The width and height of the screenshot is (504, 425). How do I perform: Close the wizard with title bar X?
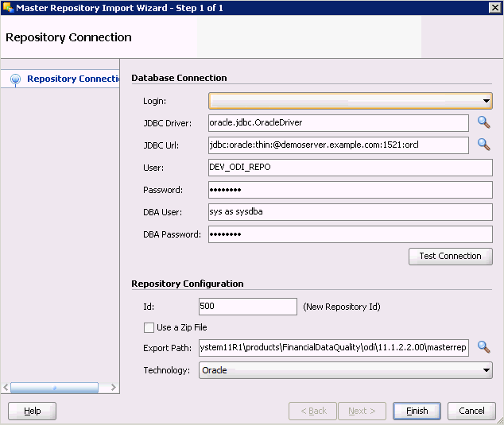494,8
